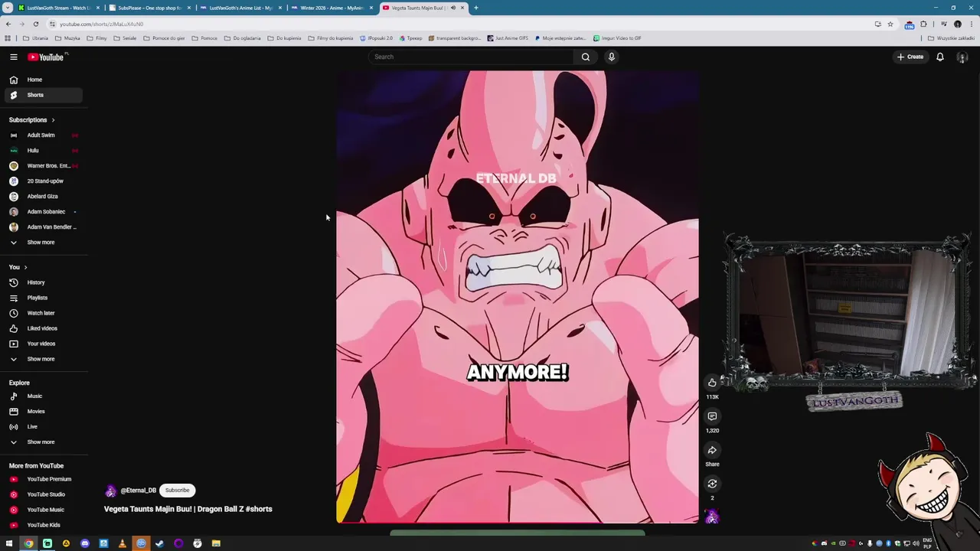Open account avatar menu in YouTube header
This screenshot has width=980, height=551.
(962, 57)
